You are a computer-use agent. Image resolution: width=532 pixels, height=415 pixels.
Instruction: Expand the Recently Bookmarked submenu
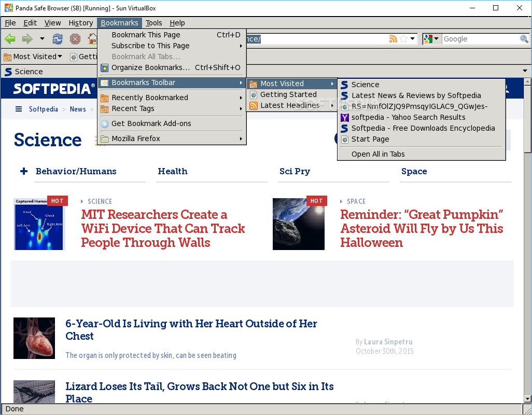point(241,98)
